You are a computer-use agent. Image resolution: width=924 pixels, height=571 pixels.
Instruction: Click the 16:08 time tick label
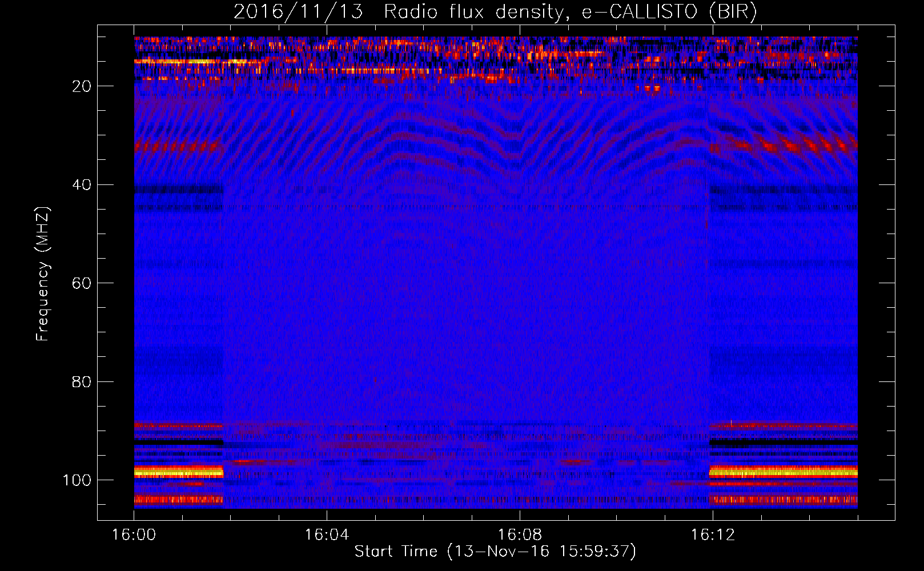pos(520,535)
